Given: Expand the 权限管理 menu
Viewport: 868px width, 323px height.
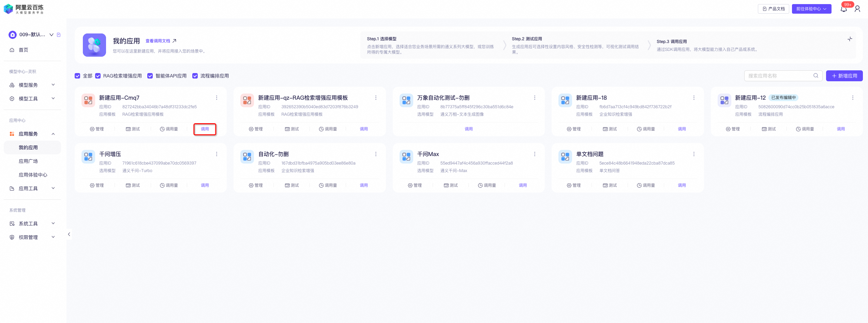Looking at the screenshot, I should (32, 237).
